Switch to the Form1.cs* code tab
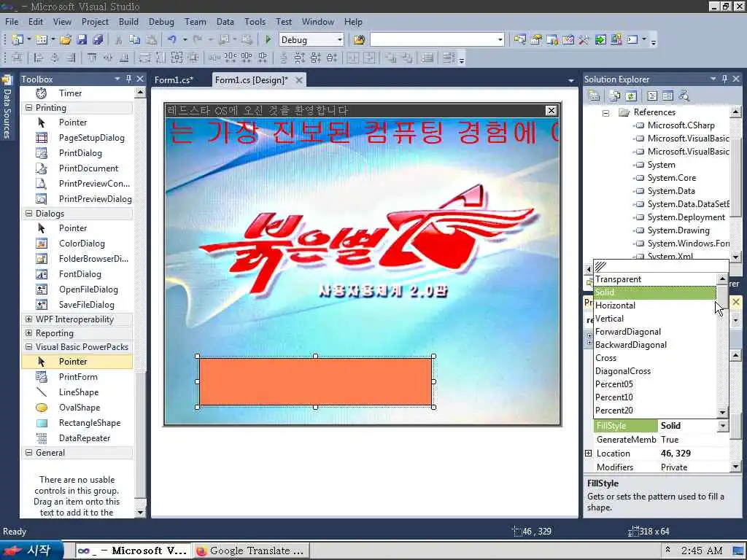 [x=174, y=80]
